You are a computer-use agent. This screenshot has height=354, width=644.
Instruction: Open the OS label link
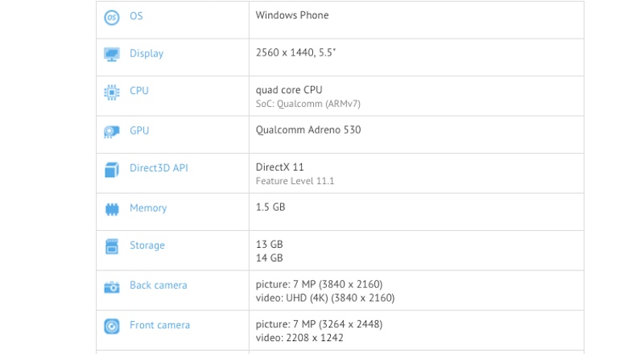click(136, 16)
